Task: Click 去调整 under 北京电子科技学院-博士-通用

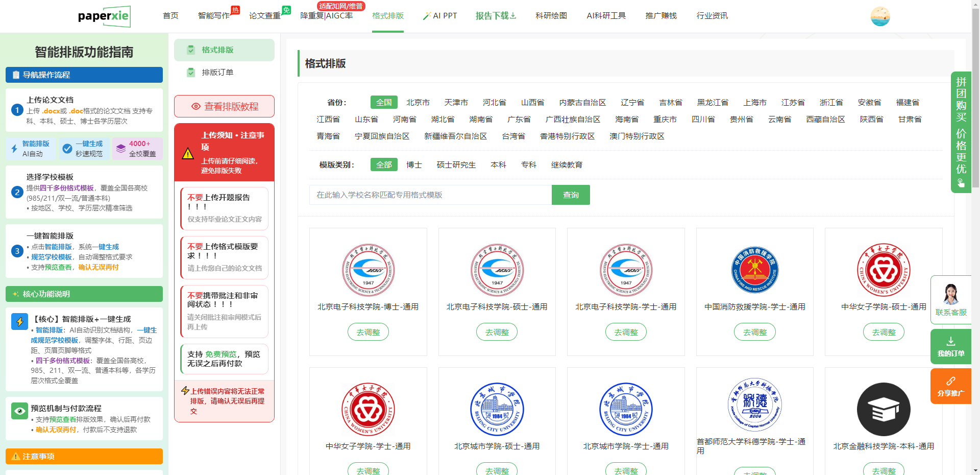Action: coord(368,332)
